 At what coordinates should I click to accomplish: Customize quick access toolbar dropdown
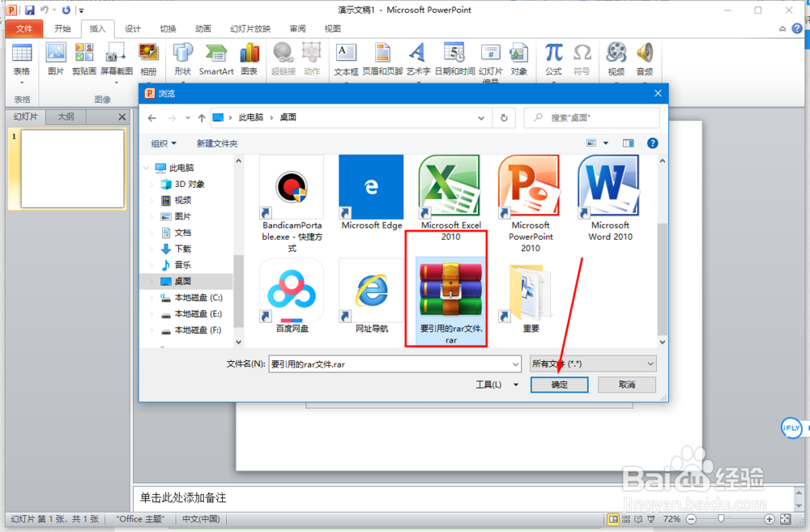[81, 10]
